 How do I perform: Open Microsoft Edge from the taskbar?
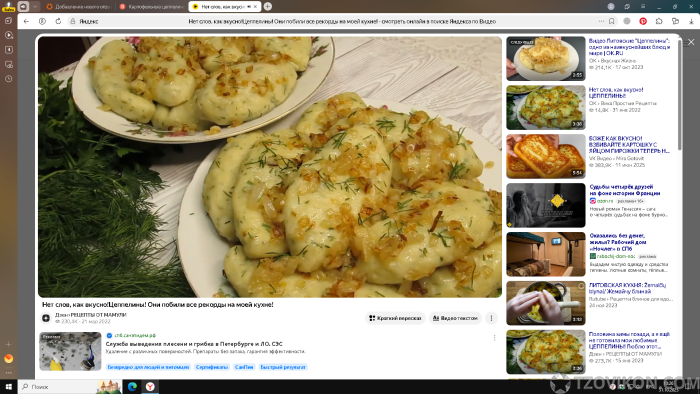pos(132,387)
